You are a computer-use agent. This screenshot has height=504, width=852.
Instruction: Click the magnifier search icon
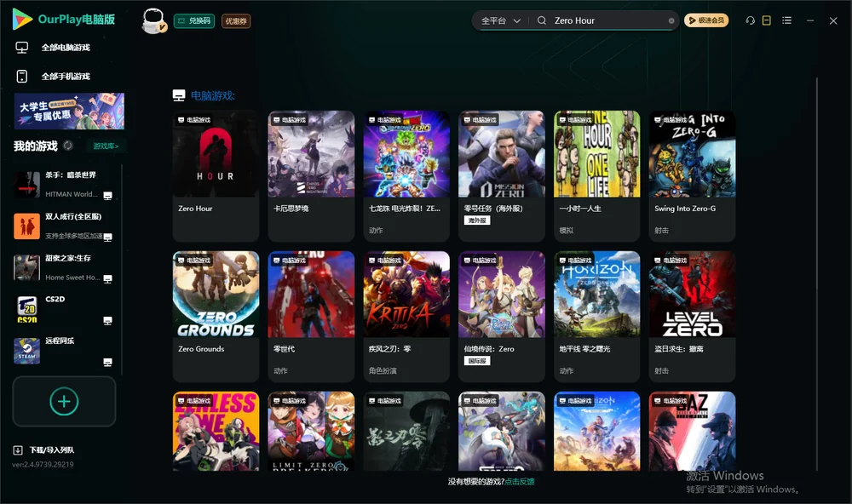(x=542, y=20)
